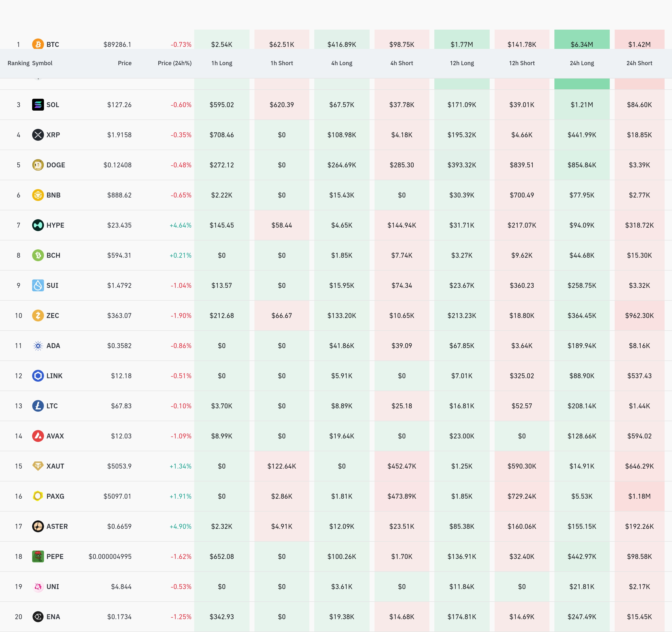The width and height of the screenshot is (672, 632).
Task: Click the AVAX coin icon
Action: (38, 436)
